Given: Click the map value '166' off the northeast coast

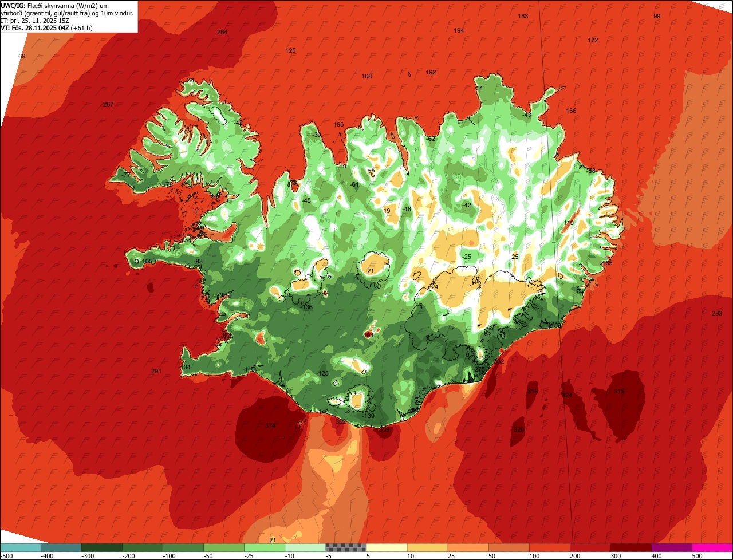Looking at the screenshot, I should (571, 111).
